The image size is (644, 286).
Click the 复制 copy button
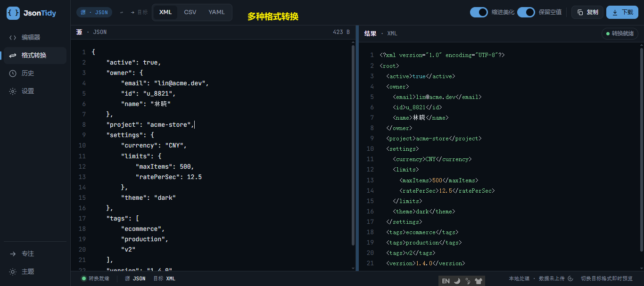[587, 12]
